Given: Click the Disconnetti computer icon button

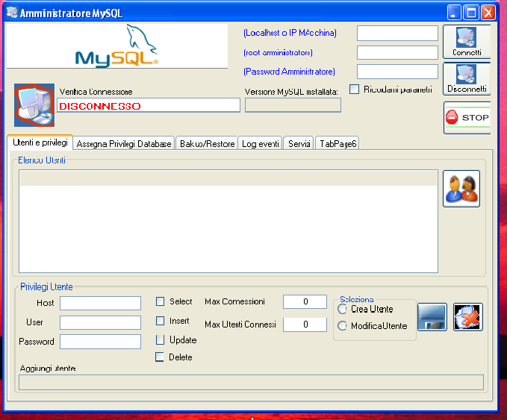Looking at the screenshot, I should tap(467, 79).
